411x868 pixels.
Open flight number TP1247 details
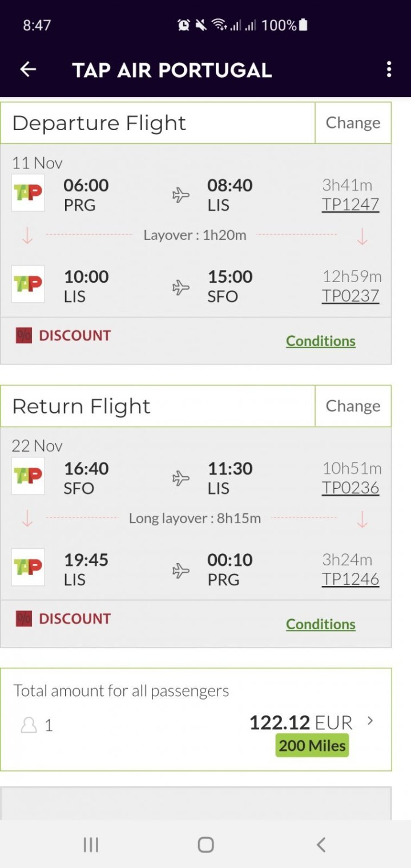pos(350,204)
